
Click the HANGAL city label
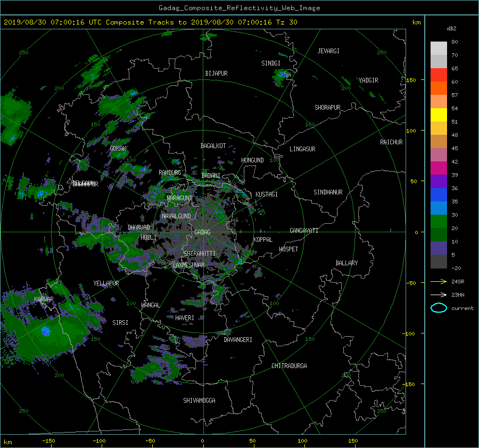click(151, 305)
